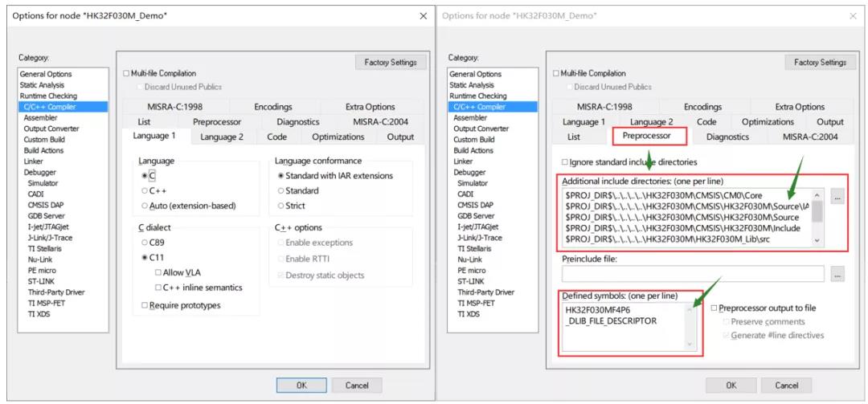Select C++ language radio option in left dialog
Viewport: 868px width, 404px height.
[x=145, y=190]
